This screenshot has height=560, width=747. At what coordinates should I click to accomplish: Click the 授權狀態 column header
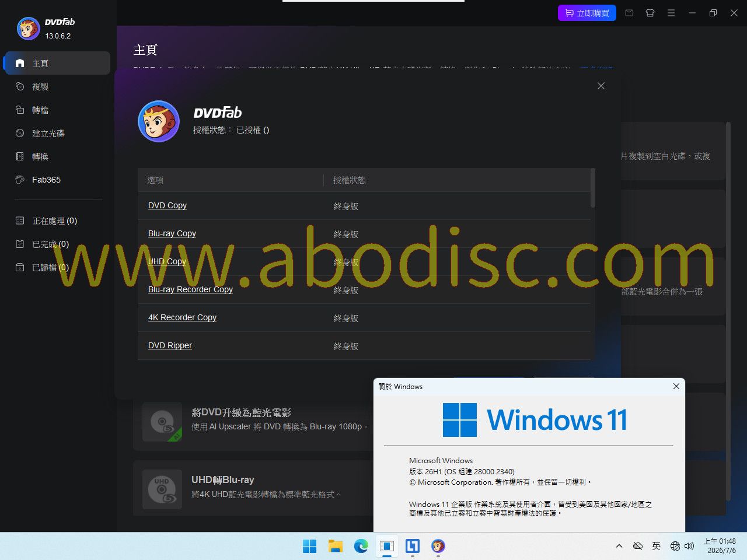350,180
